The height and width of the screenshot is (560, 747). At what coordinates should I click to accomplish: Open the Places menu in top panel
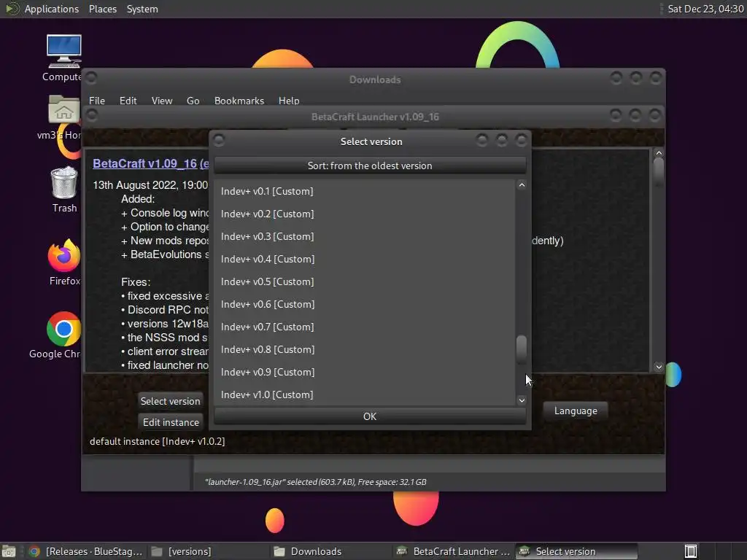pos(103,9)
